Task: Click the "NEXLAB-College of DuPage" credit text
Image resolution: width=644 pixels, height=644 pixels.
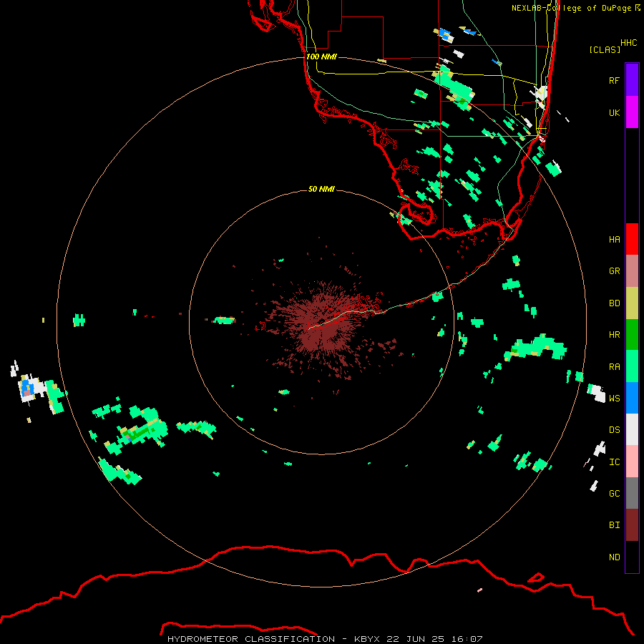Action: (x=572, y=8)
